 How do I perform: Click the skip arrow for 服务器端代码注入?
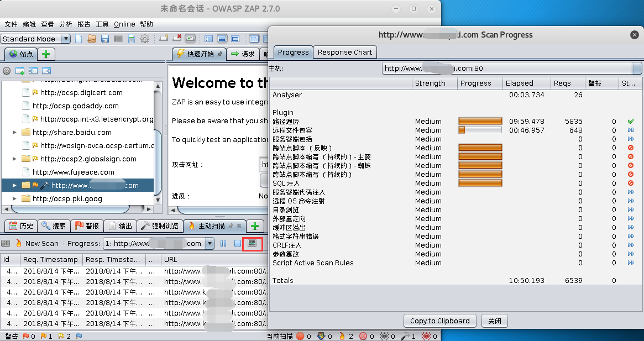click(x=630, y=192)
